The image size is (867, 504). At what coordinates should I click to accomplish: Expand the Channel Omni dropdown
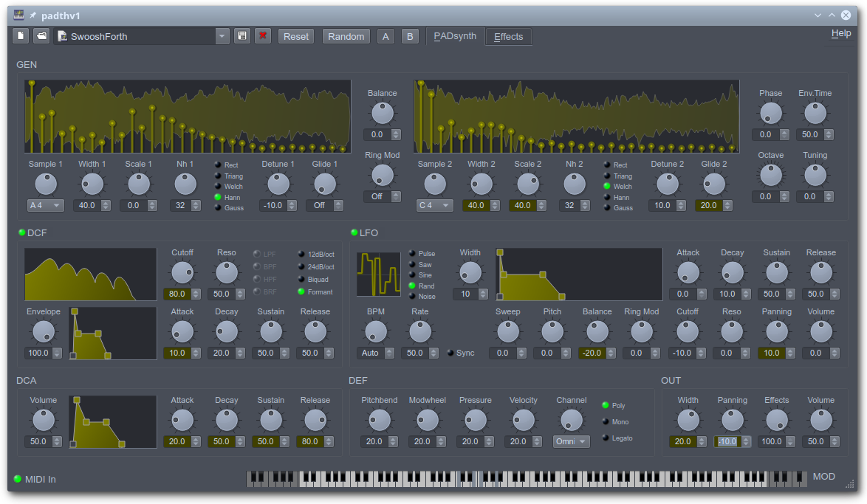coord(572,441)
